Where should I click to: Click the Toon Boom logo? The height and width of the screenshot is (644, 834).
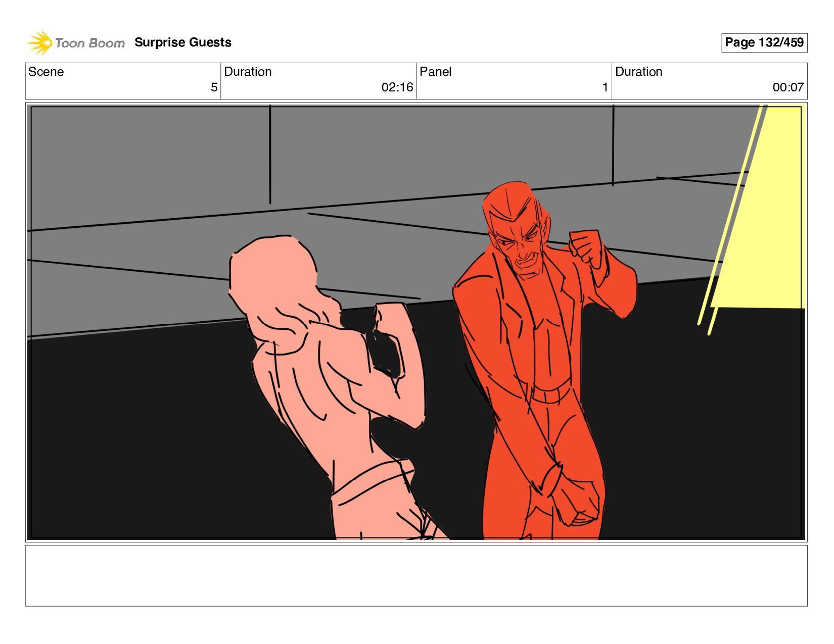(x=76, y=42)
